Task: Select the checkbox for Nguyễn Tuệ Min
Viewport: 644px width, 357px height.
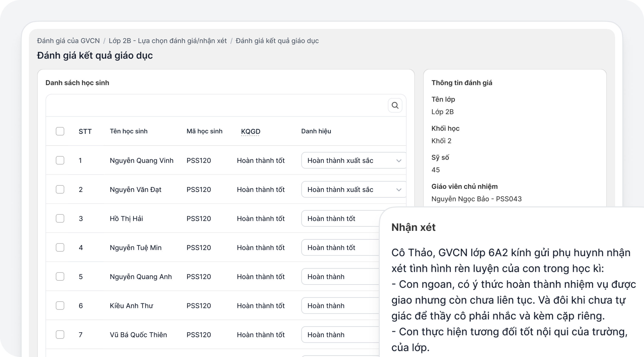Action: pyautogui.click(x=60, y=247)
